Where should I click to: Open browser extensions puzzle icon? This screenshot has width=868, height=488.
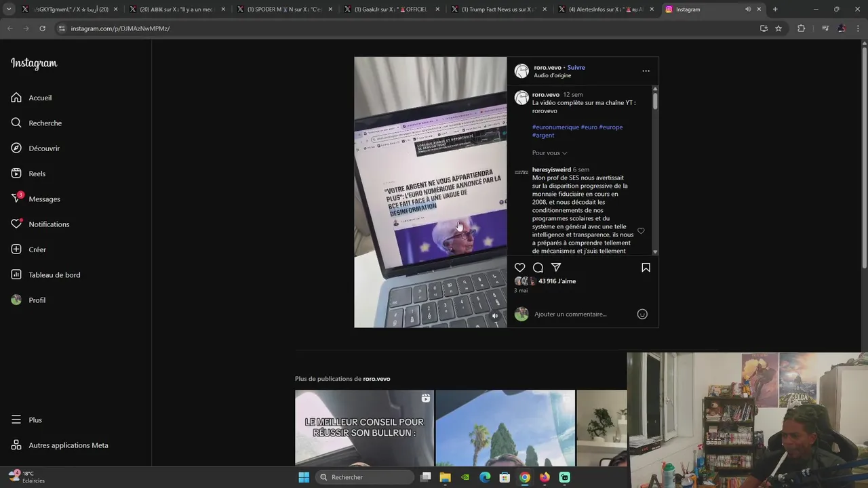coord(801,28)
